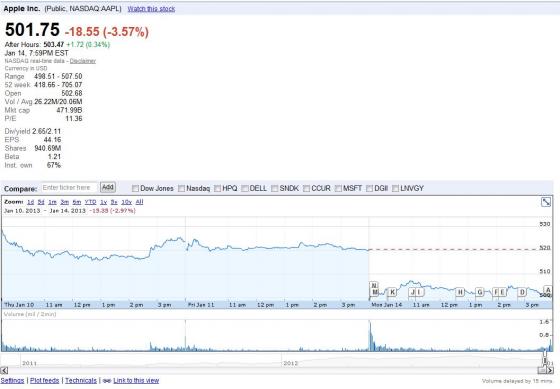Open news flag D on chart
This screenshot has width=560, height=389.
pyautogui.click(x=522, y=292)
